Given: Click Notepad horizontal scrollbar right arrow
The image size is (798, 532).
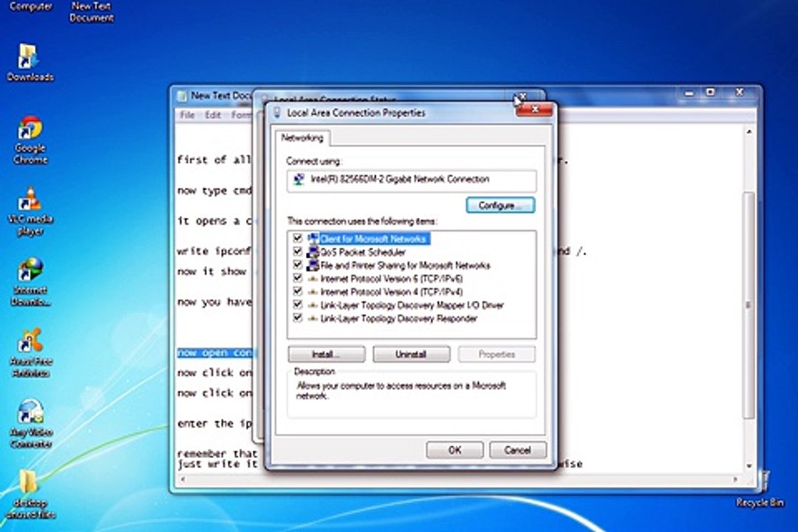Looking at the screenshot, I should pos(734,479).
